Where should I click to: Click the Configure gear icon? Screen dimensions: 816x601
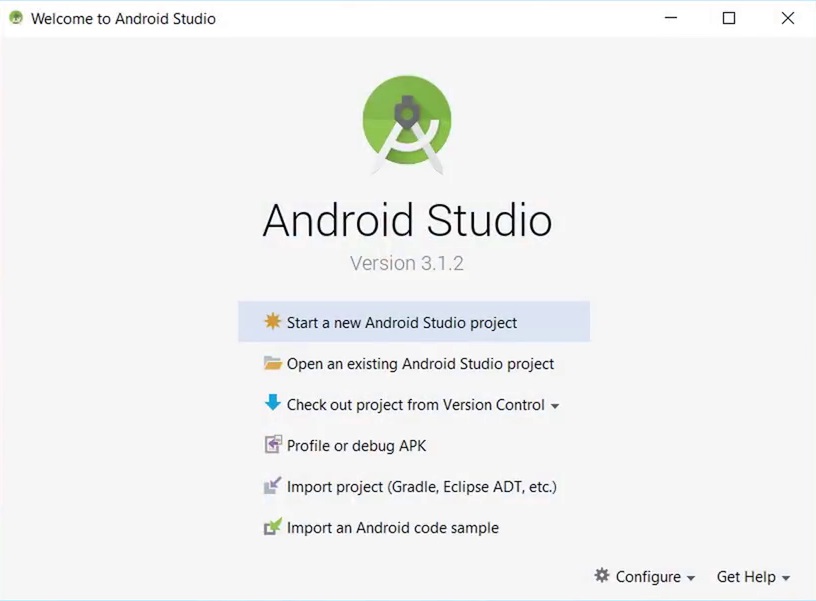coord(602,576)
